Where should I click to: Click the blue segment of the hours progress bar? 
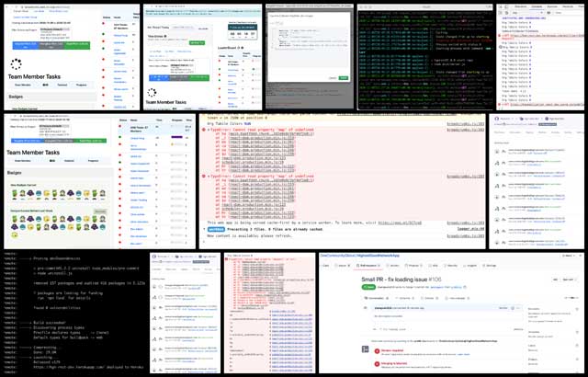pos(26,45)
